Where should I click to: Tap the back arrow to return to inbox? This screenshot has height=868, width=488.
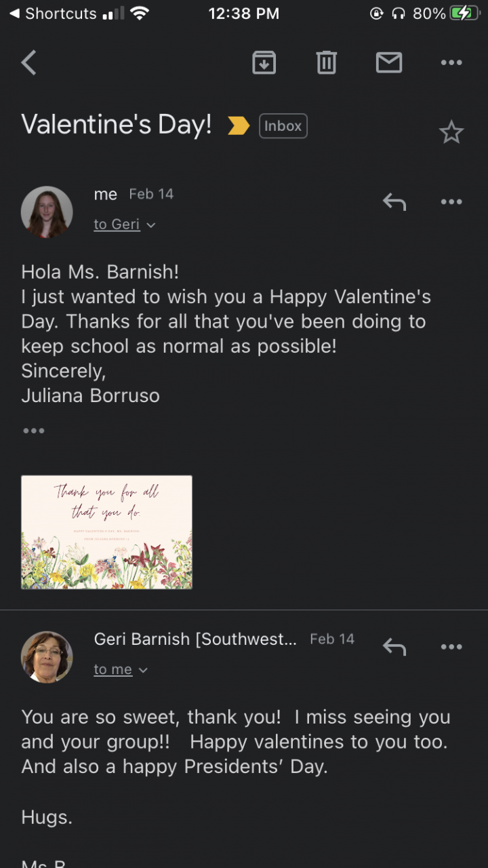click(28, 63)
